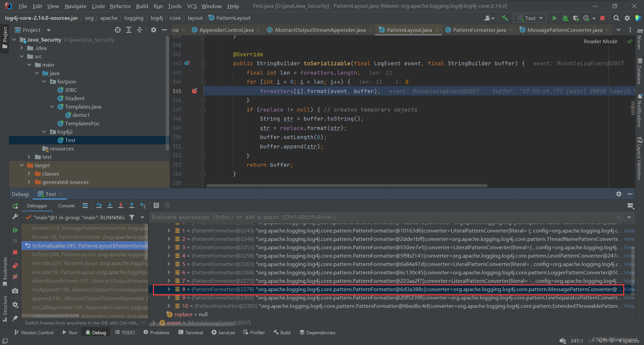
Task: Filter frames with the funnel icon
Action: [x=132, y=217]
